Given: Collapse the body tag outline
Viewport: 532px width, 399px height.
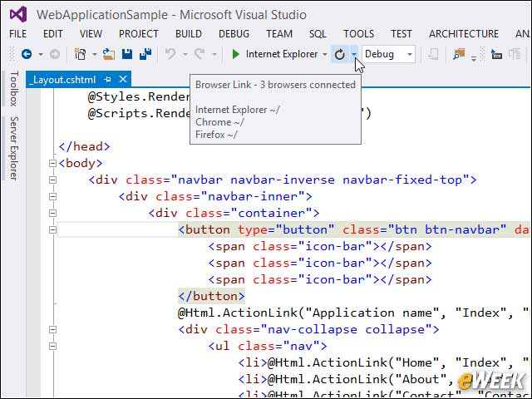Looking at the screenshot, I should coord(52,163).
